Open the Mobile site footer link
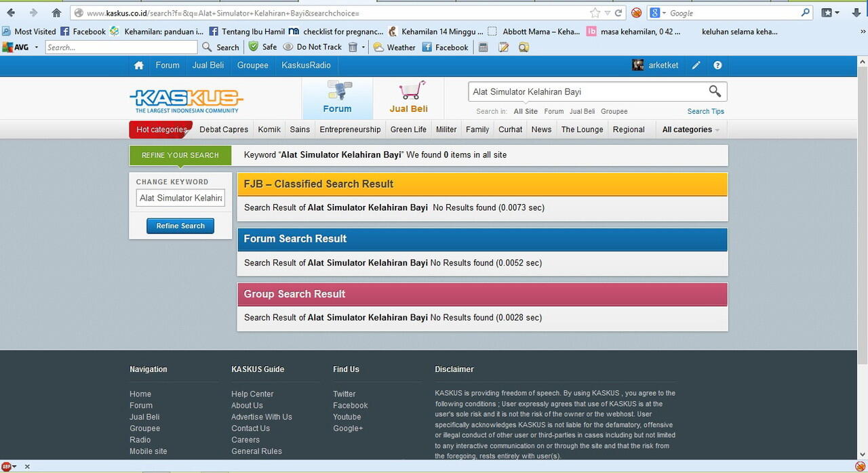Screen dimensions: 868x473 (x=148, y=451)
